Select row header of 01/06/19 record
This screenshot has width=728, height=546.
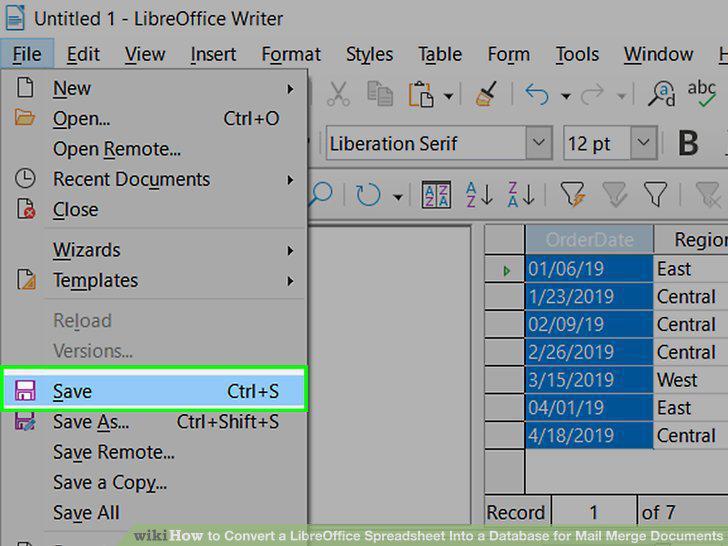[505, 269]
